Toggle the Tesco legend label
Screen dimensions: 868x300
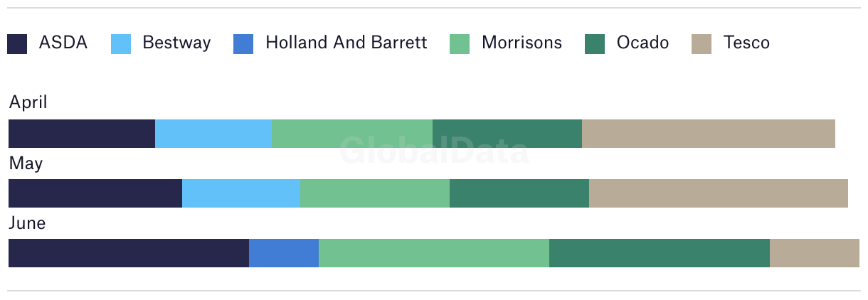point(746,43)
